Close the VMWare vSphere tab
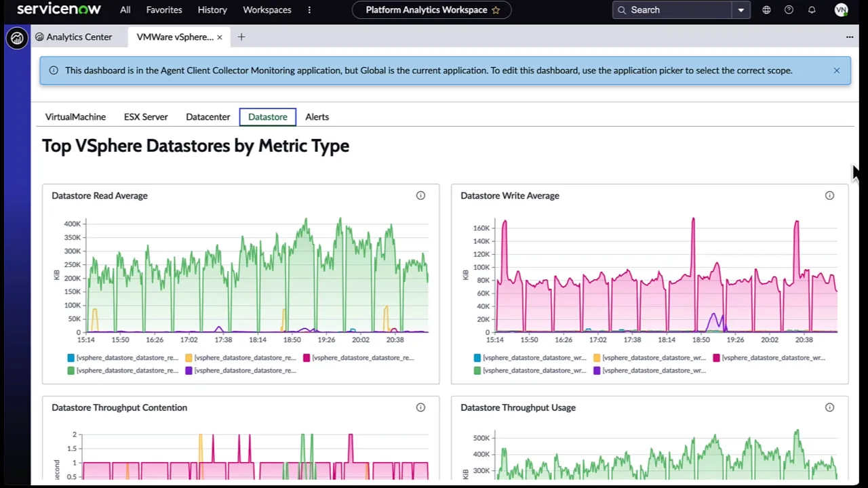 [x=219, y=37]
